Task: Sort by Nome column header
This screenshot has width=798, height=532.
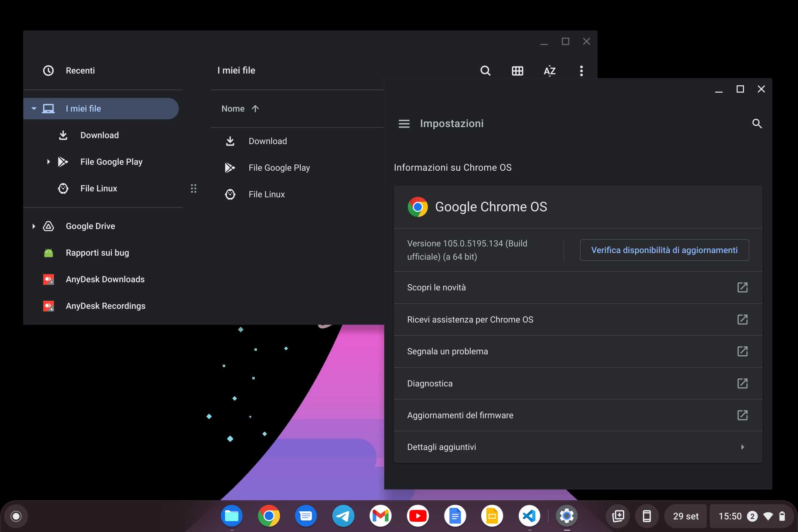Action: click(233, 109)
